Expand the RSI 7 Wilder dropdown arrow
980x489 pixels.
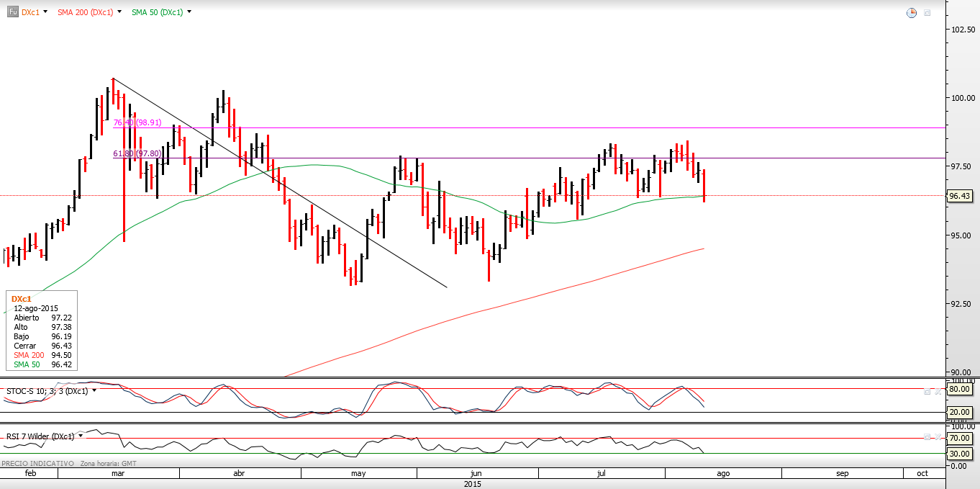pos(81,436)
